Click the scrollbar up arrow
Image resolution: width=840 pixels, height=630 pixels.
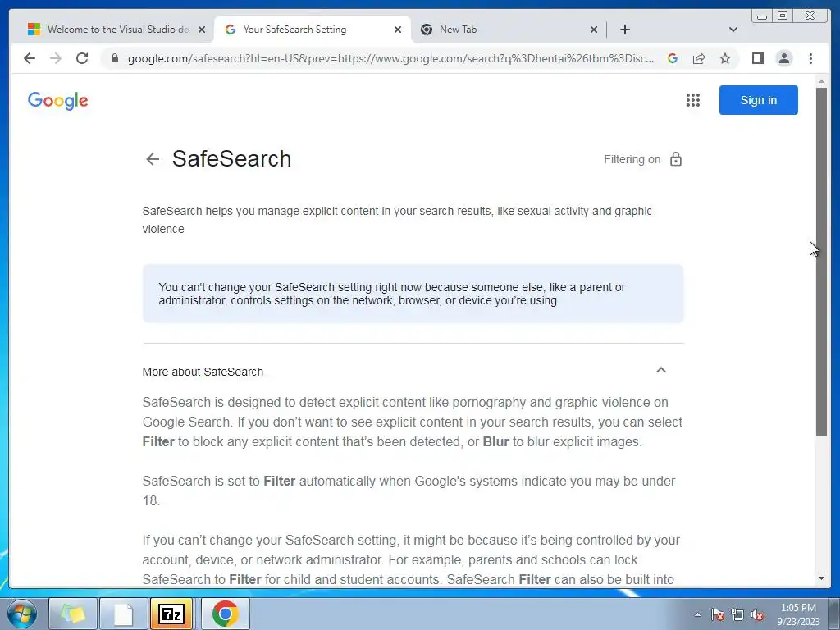tap(821, 81)
